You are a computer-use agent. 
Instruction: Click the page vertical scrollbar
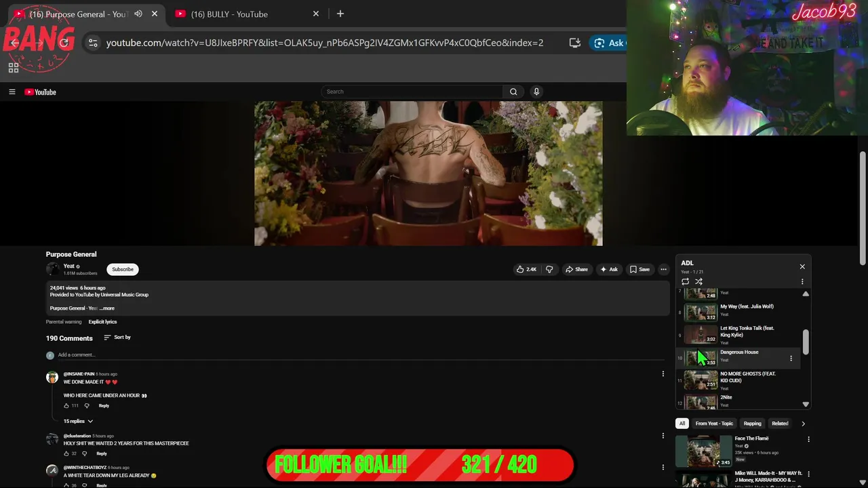click(x=863, y=209)
